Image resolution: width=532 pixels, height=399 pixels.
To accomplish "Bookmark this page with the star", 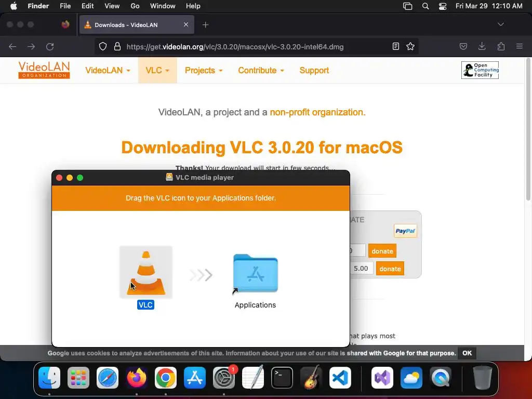I will (x=410, y=46).
